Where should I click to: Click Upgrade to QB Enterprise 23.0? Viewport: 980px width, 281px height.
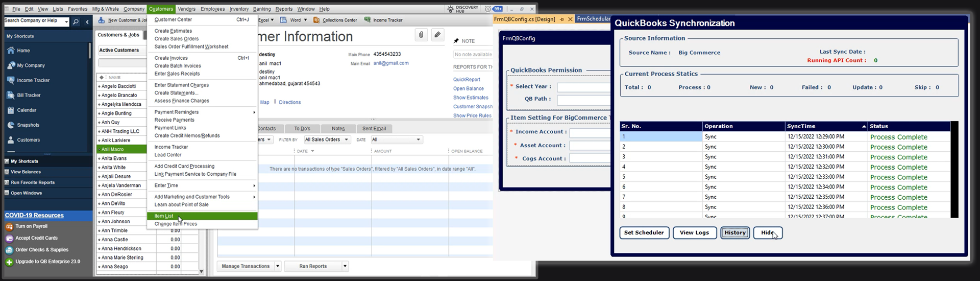pyautogui.click(x=43, y=262)
